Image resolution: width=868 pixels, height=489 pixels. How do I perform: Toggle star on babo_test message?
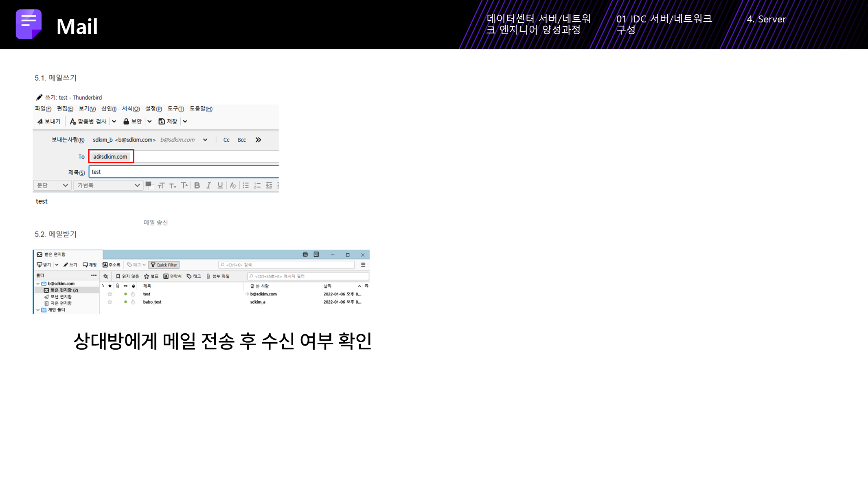[x=110, y=302]
